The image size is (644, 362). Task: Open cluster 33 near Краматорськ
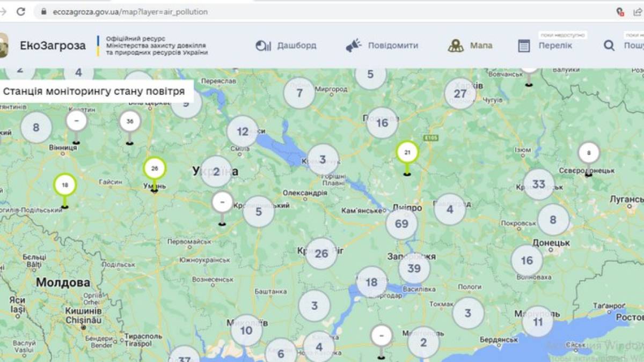(539, 184)
